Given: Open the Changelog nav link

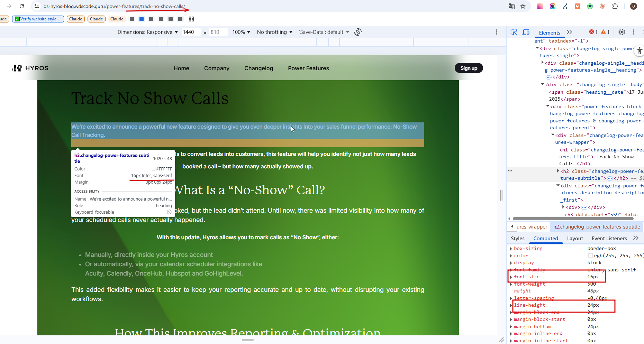Looking at the screenshot, I should pos(258,68).
